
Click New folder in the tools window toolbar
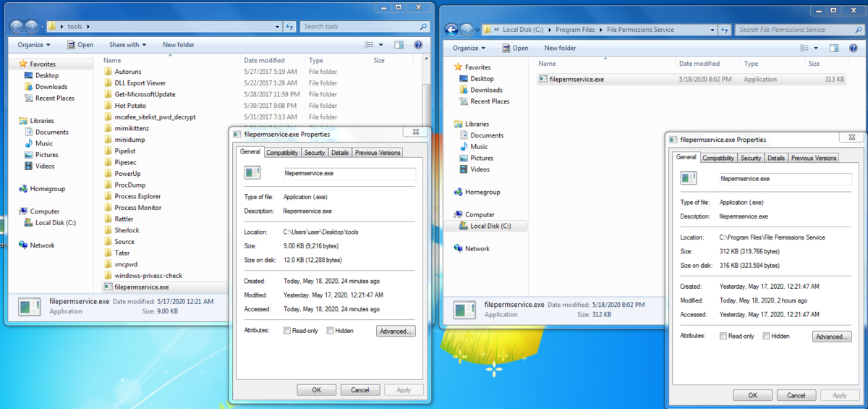tap(179, 45)
